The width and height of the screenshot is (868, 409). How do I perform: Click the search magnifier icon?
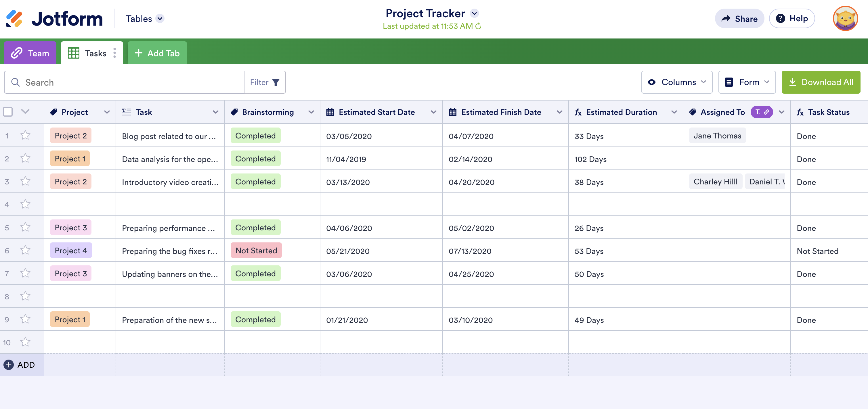[16, 82]
